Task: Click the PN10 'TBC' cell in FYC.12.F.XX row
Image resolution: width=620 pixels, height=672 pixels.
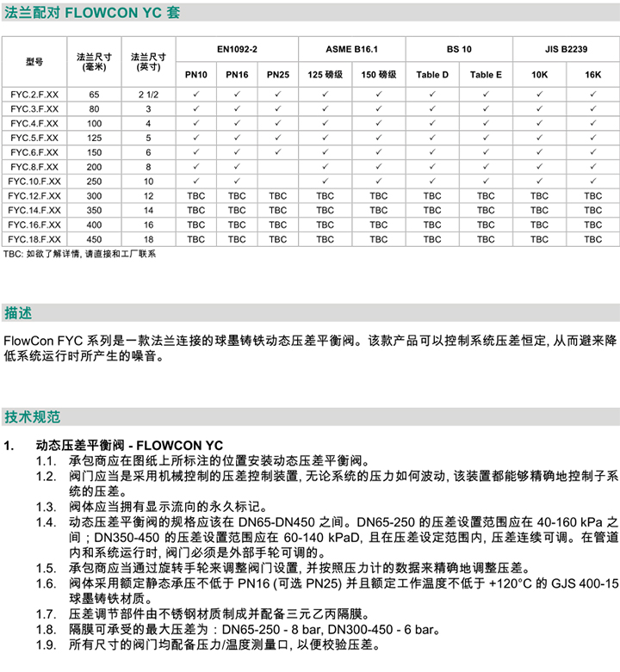Action: click(196, 196)
